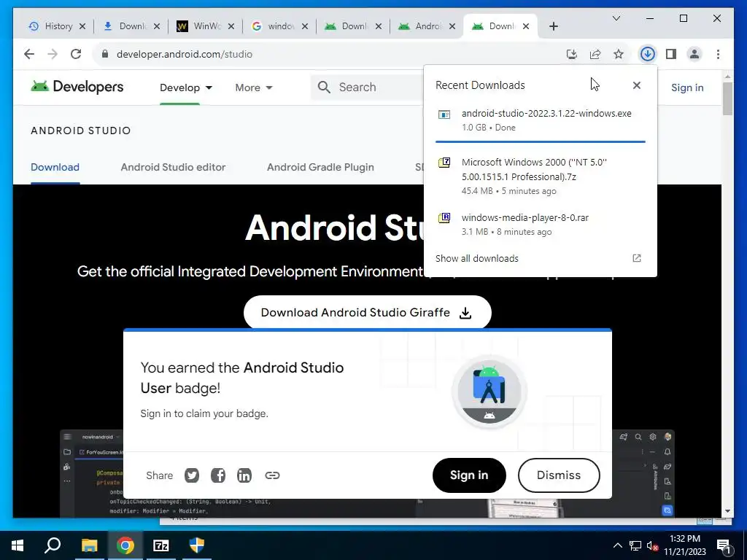Toggle the Chrome downloads toolbar icon
Screen dimensions: 747x560
648,54
